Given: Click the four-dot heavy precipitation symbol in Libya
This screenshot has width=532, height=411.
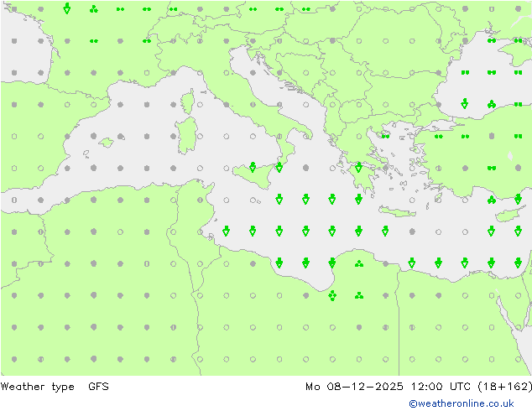Looking at the screenshot, I should click(x=332, y=295).
